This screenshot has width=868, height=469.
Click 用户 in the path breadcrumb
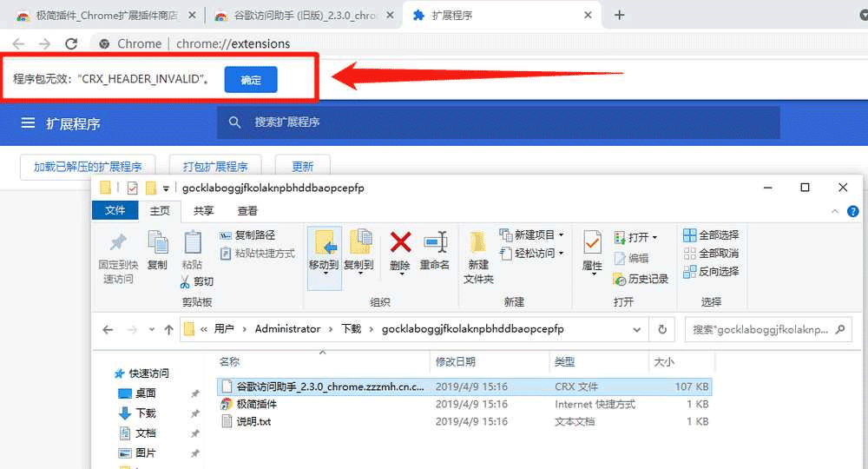[x=224, y=329]
